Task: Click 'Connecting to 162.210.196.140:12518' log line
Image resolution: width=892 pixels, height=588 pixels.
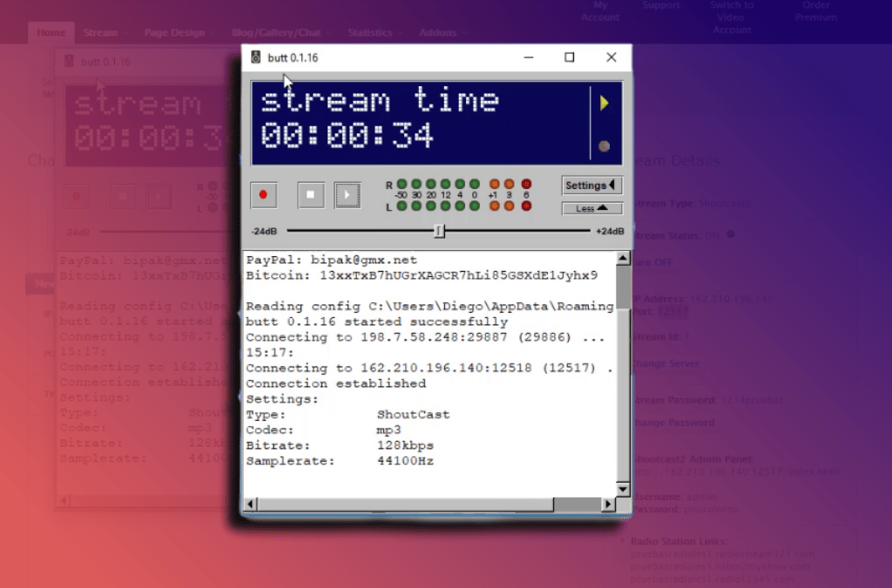Action: point(429,368)
